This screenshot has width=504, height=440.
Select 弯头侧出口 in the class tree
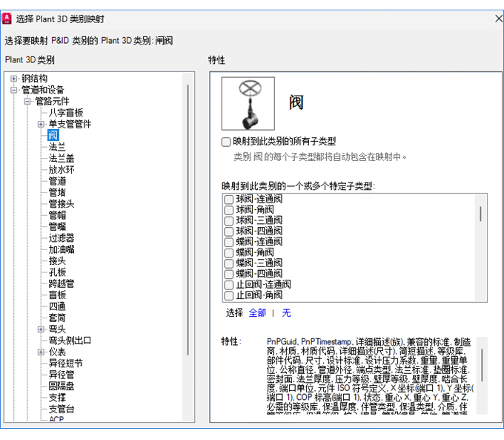[70, 341]
